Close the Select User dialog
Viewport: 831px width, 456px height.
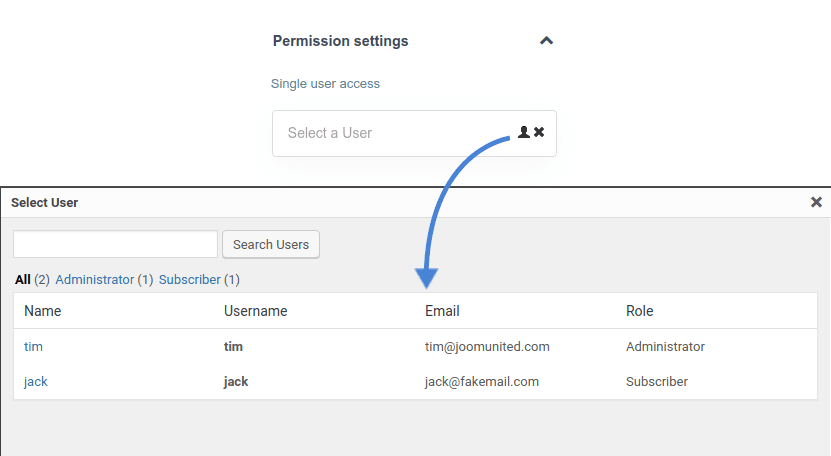(x=816, y=202)
